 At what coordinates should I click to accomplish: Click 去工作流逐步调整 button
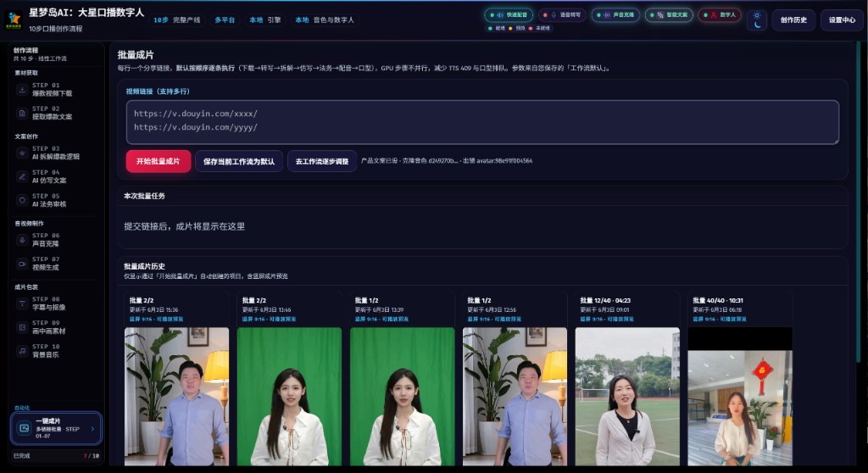tap(321, 161)
